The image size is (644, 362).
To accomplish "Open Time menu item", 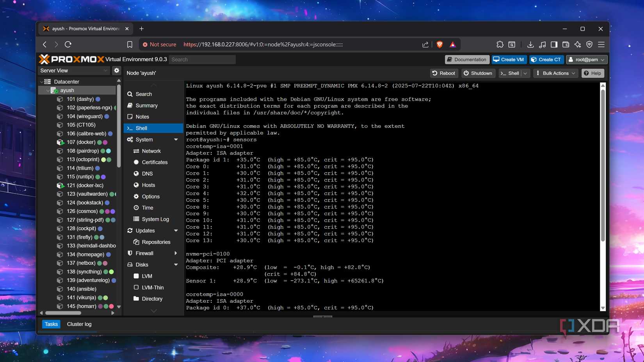I will point(153,208).
